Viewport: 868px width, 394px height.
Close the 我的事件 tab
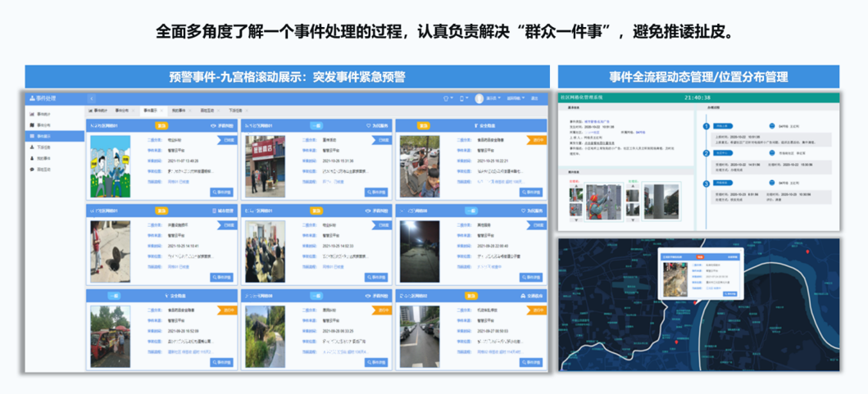pyautogui.click(x=190, y=111)
